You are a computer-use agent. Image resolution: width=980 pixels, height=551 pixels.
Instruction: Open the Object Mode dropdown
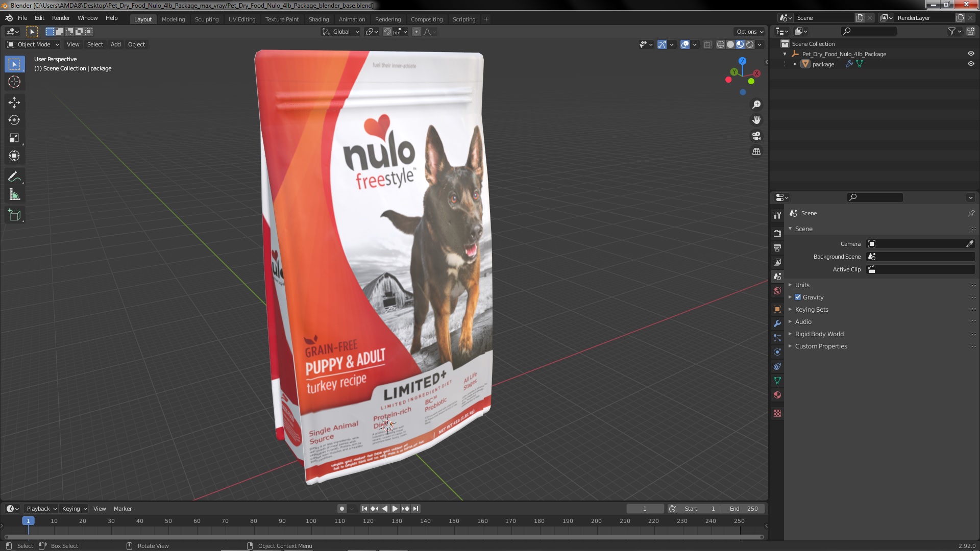[33, 44]
